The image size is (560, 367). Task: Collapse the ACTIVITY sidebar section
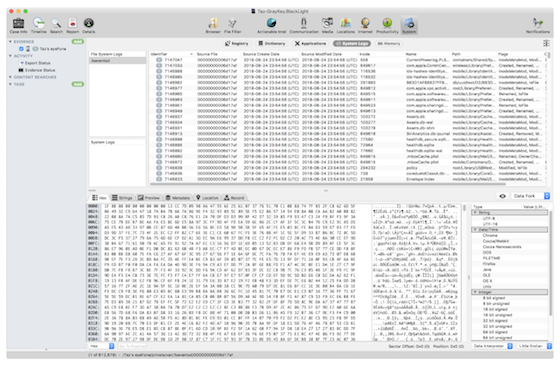(x=10, y=56)
